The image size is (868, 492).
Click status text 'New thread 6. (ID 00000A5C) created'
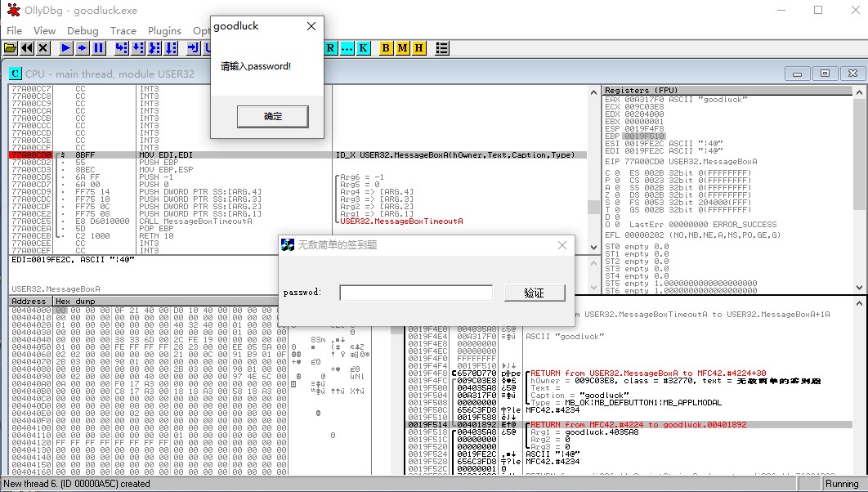77,484
